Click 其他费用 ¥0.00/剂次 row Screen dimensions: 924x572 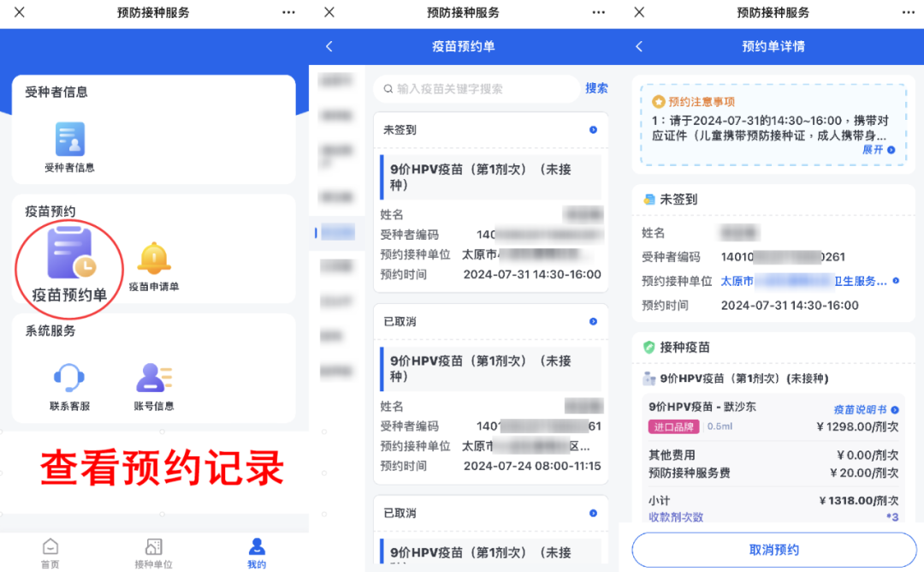[x=773, y=456]
